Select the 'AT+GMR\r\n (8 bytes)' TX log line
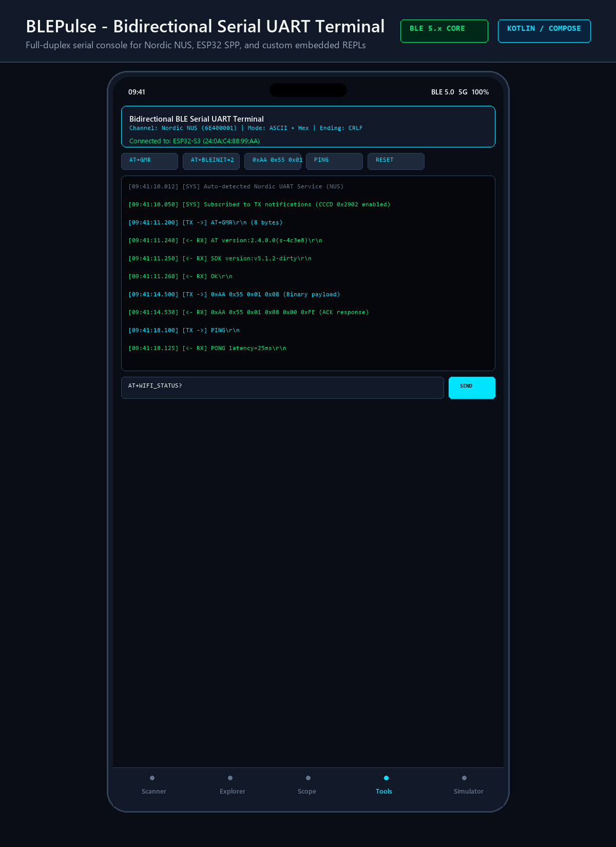The height and width of the screenshot is (847, 616). coord(205,223)
